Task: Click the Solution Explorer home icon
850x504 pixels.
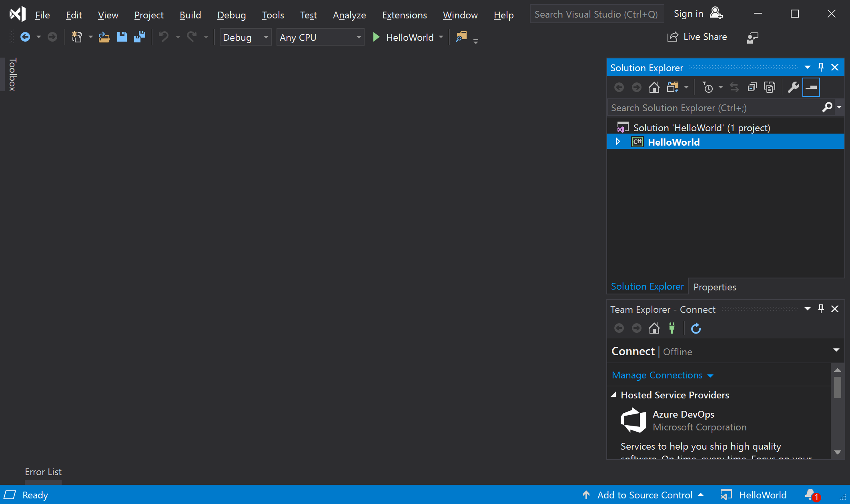Action: (x=655, y=87)
